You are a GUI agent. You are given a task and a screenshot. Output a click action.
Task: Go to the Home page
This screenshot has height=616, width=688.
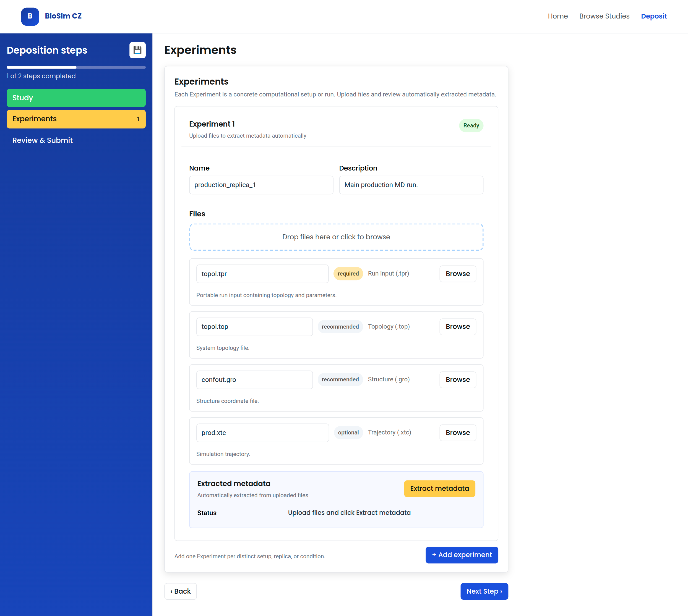click(558, 16)
